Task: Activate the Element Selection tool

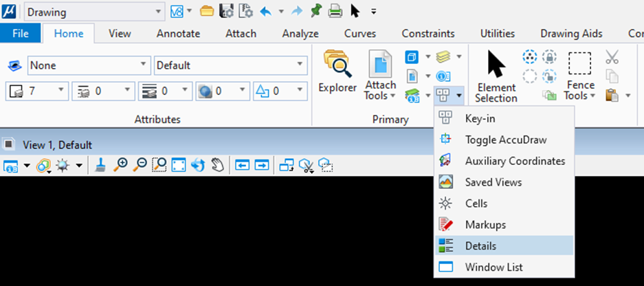Action: click(496, 76)
